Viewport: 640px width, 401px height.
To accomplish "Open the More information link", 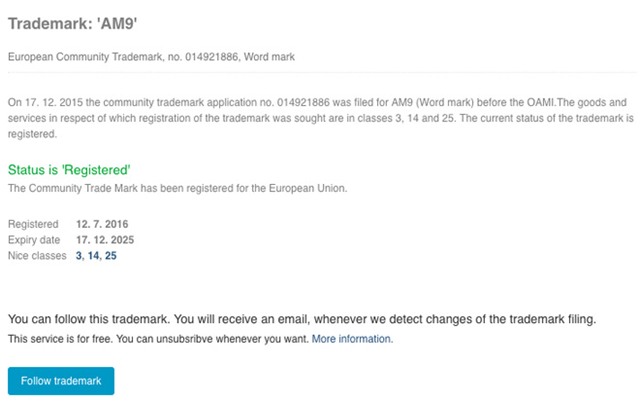I will 352,339.
